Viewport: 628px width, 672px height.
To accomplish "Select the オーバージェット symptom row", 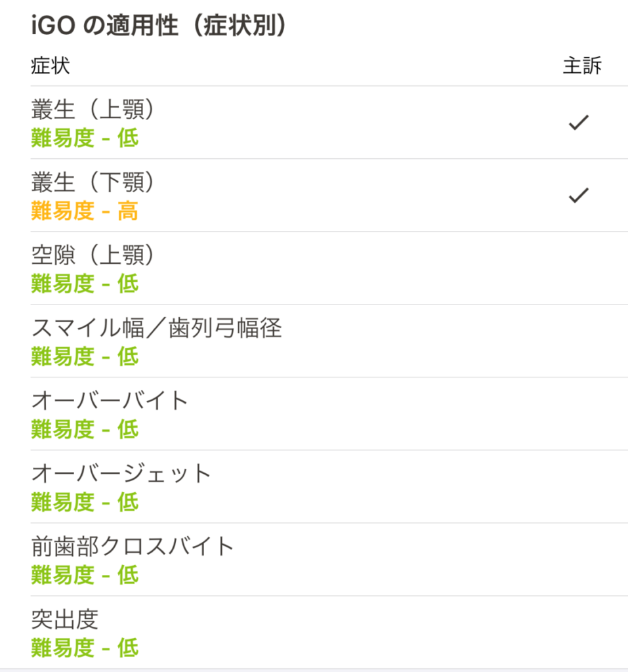I will [x=329, y=487].
